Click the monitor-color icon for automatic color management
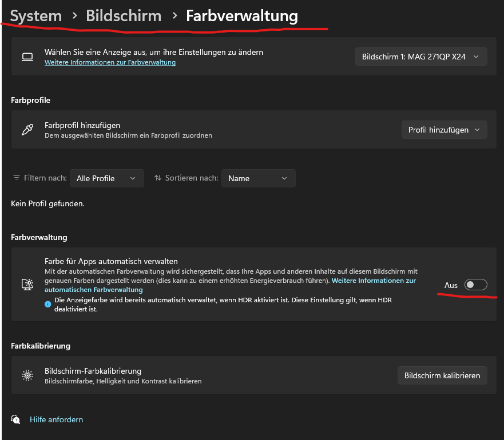Image resolution: width=504 pixels, height=440 pixels. 27,284
